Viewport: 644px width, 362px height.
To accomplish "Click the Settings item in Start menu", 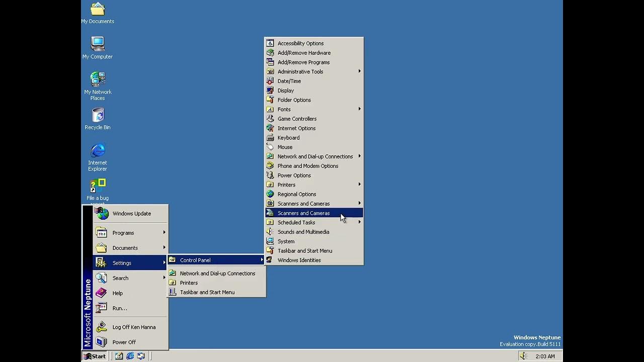I will pyautogui.click(x=130, y=263).
